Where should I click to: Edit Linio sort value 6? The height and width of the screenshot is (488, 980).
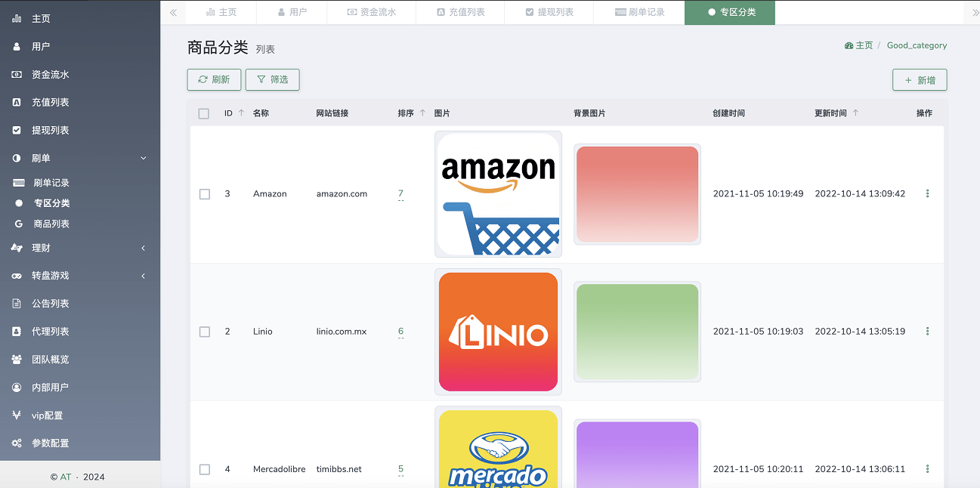point(400,331)
